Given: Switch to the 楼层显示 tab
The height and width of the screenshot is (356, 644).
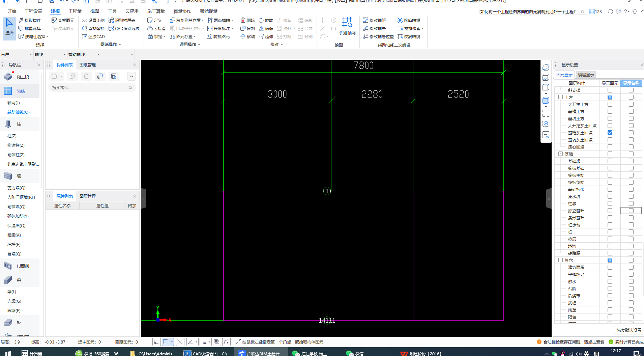Looking at the screenshot, I should point(586,75).
